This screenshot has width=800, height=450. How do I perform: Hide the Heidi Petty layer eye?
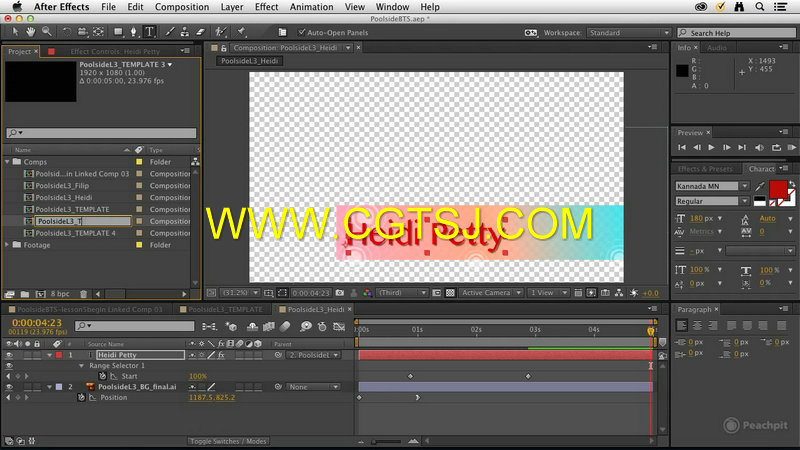9,355
